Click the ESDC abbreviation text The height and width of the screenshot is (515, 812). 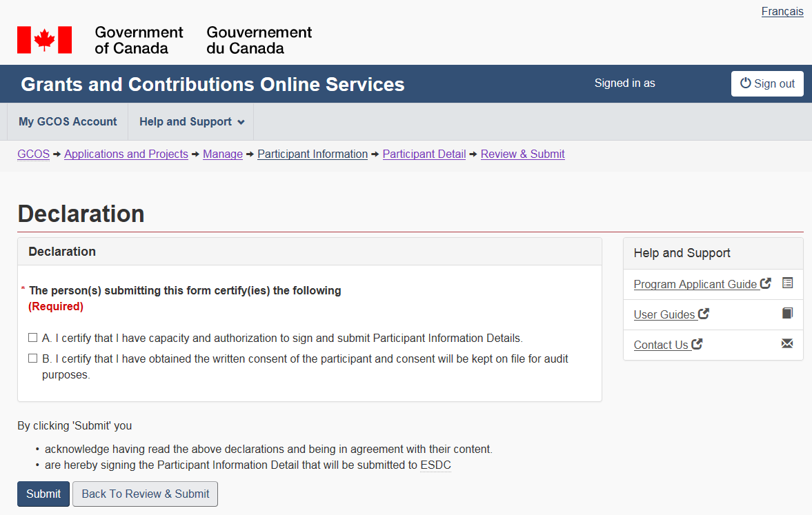(435, 465)
